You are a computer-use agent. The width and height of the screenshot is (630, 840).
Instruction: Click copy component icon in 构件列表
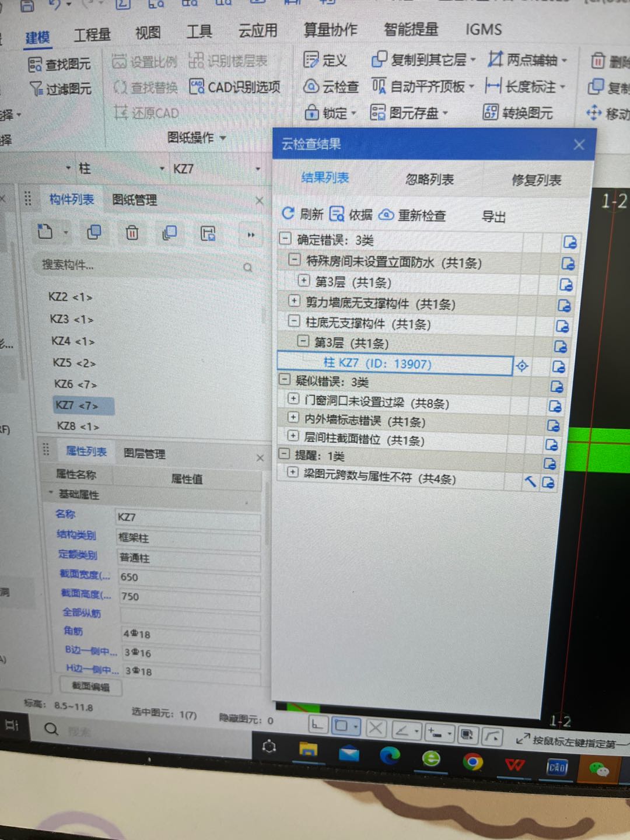(x=94, y=232)
